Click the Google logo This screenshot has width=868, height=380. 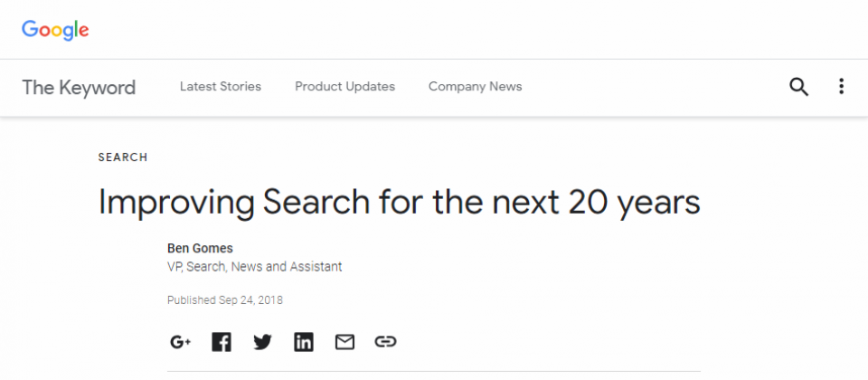(x=55, y=30)
